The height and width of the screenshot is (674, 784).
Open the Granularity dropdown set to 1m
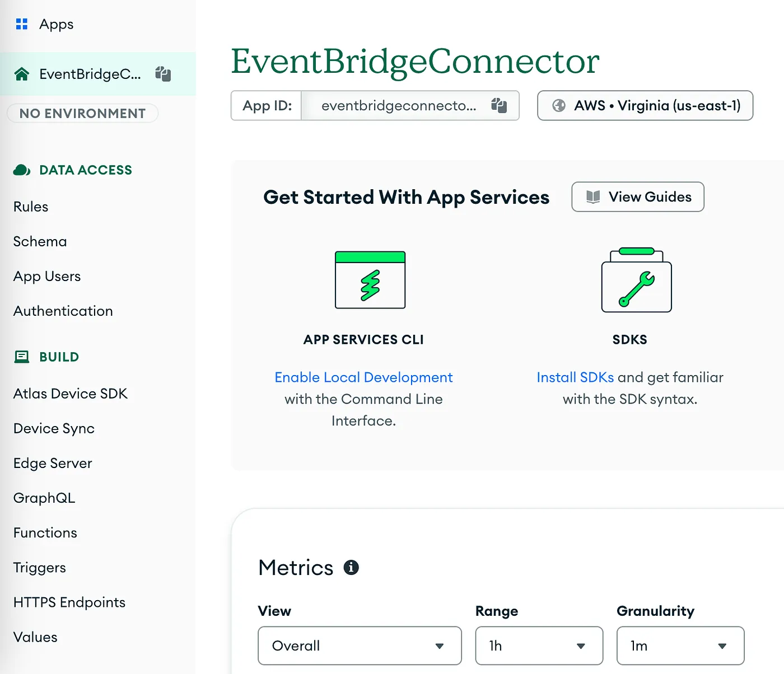click(x=680, y=645)
